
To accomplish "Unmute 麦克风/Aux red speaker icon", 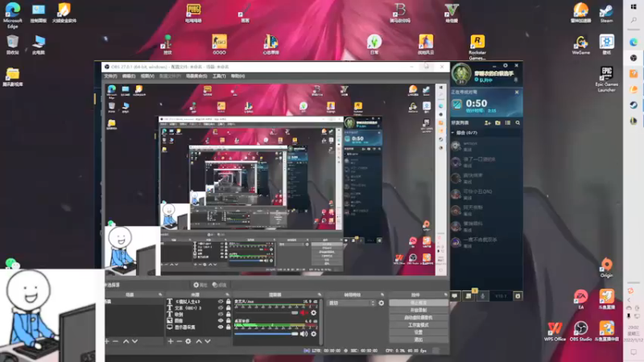I will pyautogui.click(x=304, y=313).
